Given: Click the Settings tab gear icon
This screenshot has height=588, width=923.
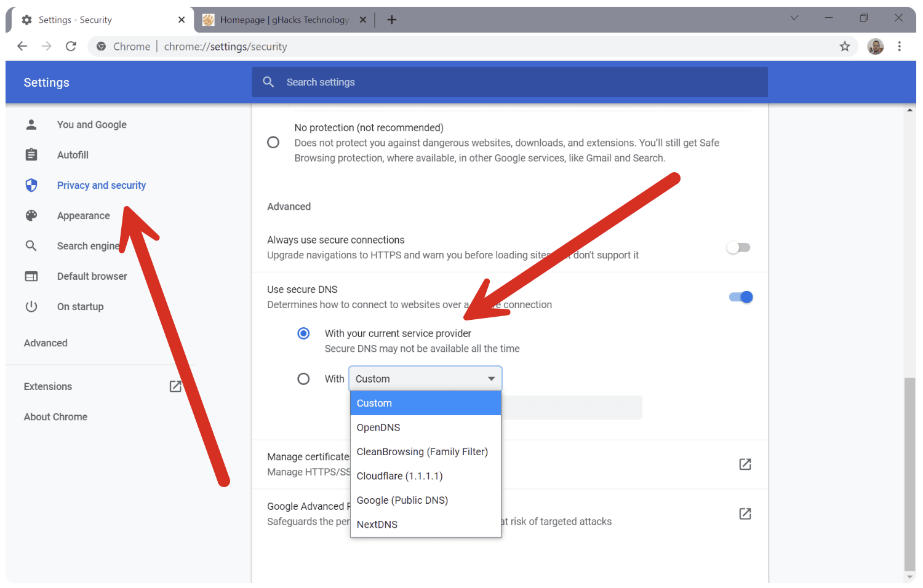Looking at the screenshot, I should pyautogui.click(x=26, y=20).
